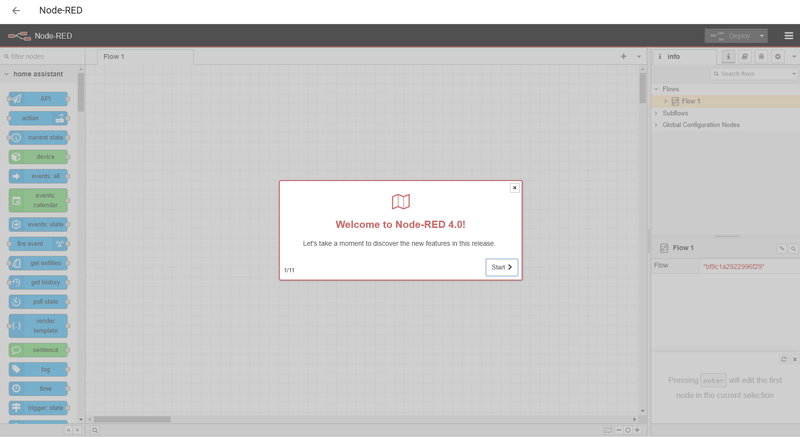
Task: Select the events: calendar node
Action: click(38, 200)
